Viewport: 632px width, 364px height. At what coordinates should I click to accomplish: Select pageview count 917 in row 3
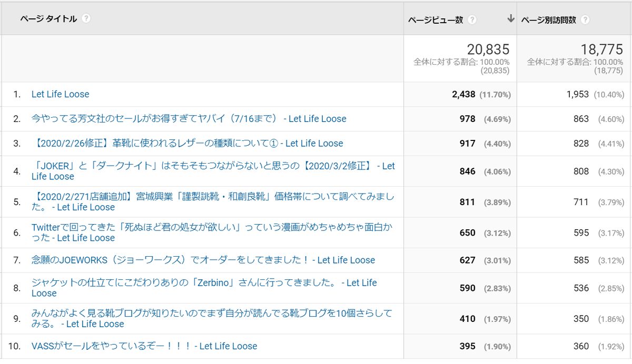pos(468,144)
